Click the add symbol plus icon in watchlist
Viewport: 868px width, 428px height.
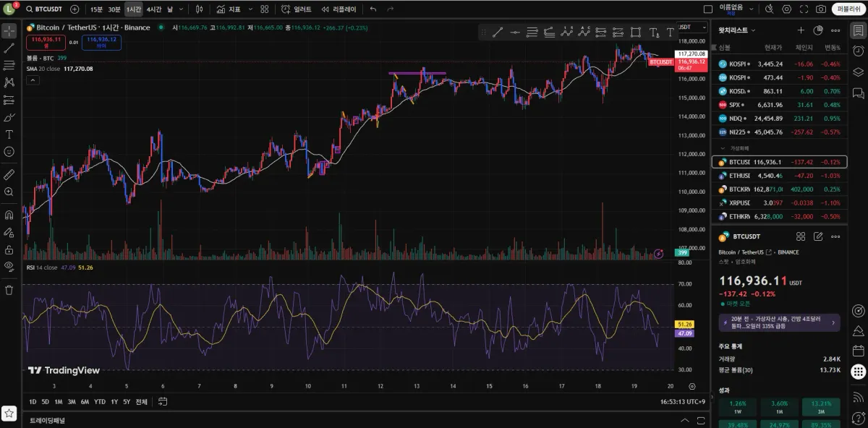click(x=801, y=30)
